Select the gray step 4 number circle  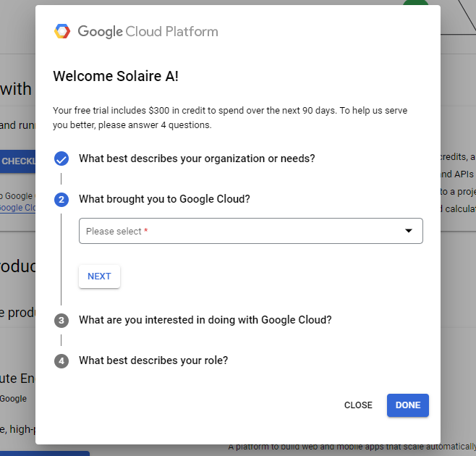pyautogui.click(x=61, y=360)
